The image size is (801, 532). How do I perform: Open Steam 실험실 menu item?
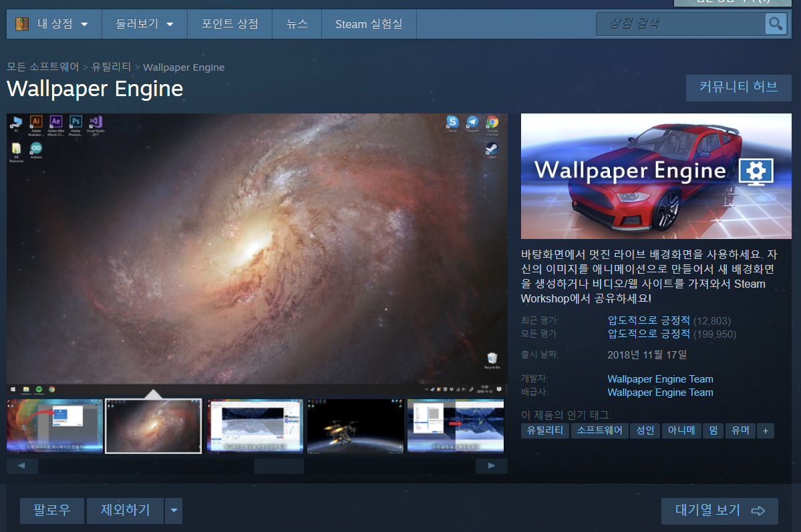coord(369,24)
